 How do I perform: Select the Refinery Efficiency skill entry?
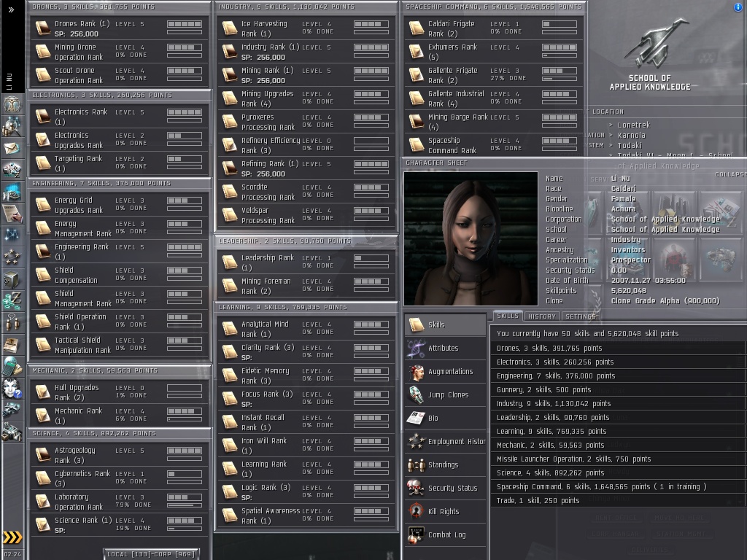[306, 145]
